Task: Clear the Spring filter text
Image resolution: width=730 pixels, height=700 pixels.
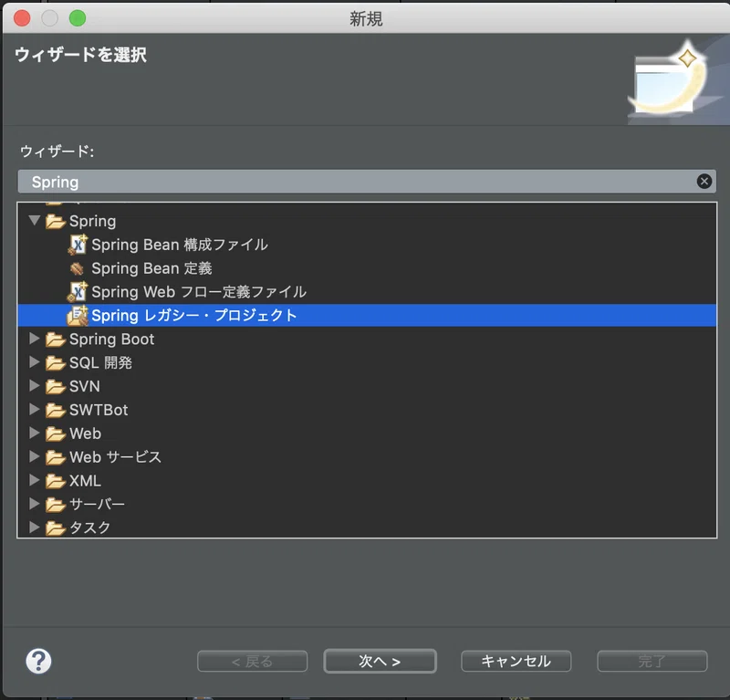Action: [704, 182]
